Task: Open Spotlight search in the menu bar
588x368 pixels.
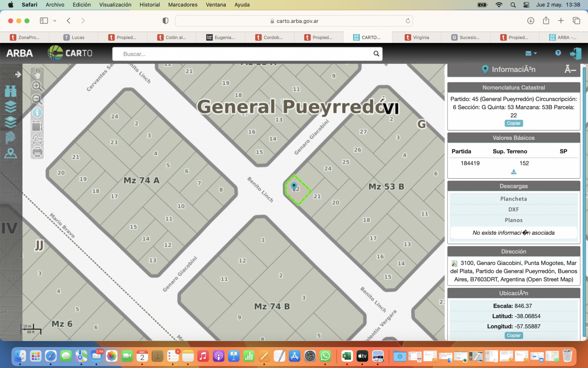Action: click(x=513, y=5)
